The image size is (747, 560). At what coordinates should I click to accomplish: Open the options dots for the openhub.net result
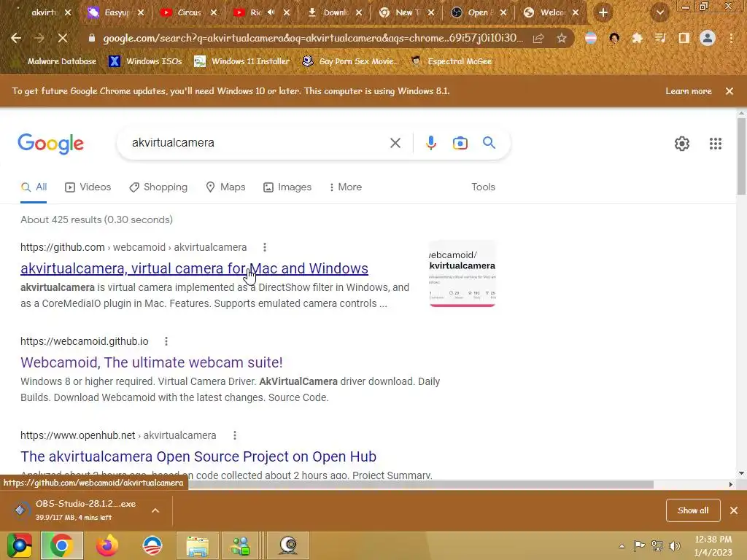(234, 435)
